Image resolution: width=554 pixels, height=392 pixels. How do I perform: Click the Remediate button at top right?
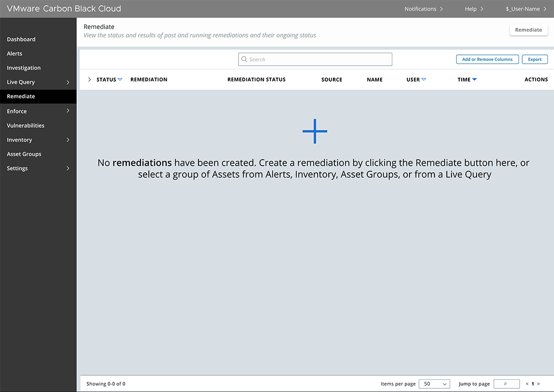pyautogui.click(x=528, y=30)
